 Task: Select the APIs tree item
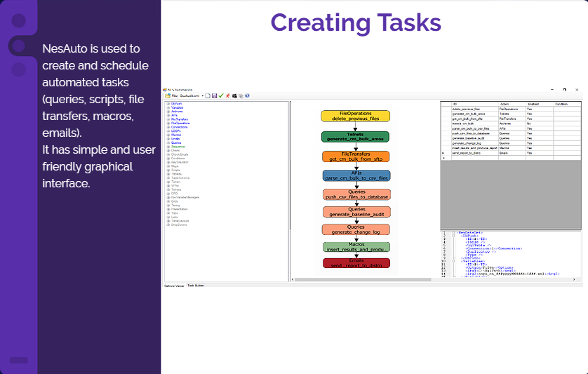(175, 116)
